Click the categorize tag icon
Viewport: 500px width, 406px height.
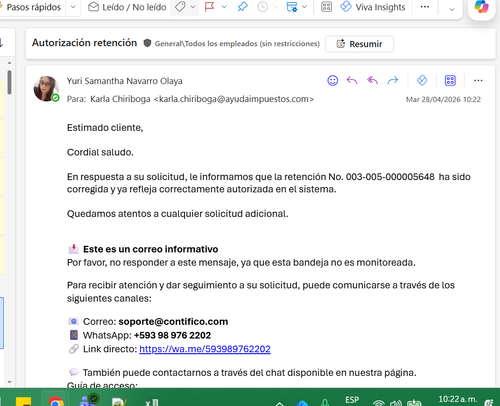180,7
